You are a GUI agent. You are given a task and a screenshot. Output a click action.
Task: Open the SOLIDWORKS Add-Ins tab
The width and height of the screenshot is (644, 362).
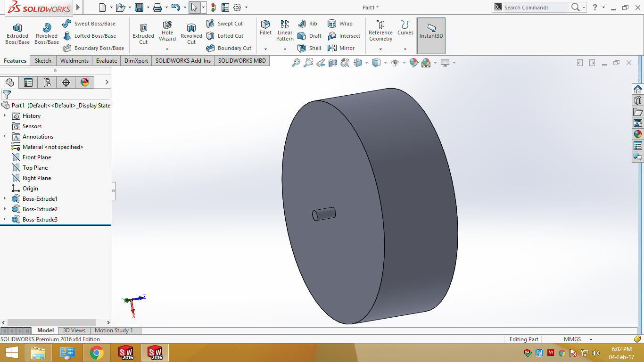tap(183, 61)
